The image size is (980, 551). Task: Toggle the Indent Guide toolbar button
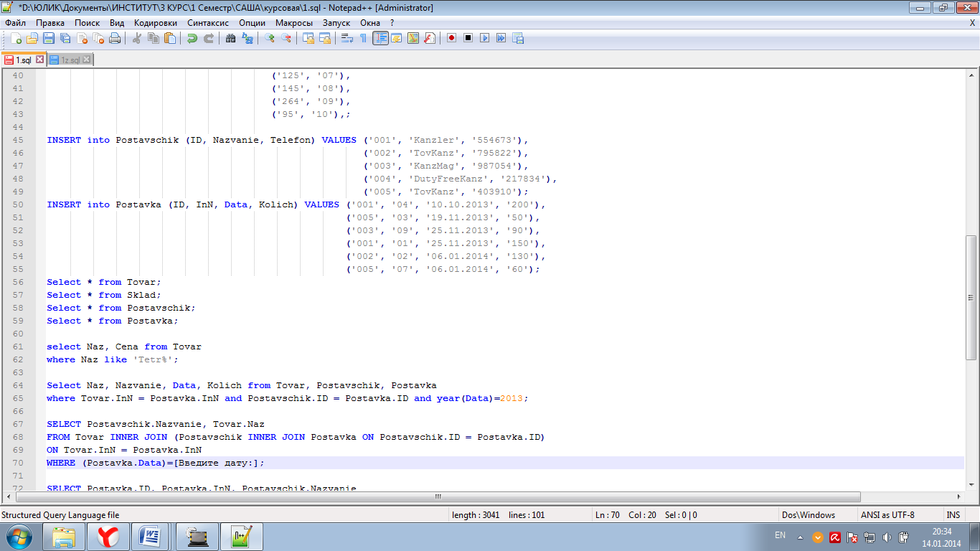coord(380,38)
